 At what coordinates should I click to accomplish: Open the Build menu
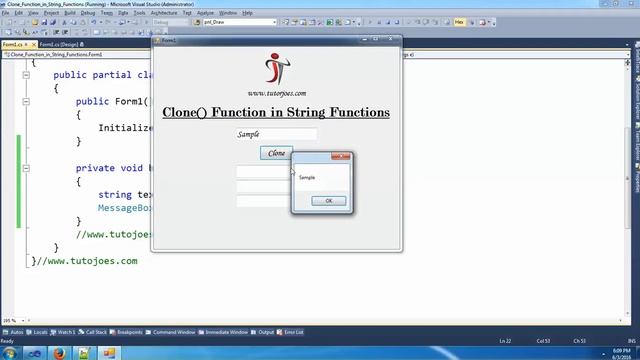tap(70, 13)
